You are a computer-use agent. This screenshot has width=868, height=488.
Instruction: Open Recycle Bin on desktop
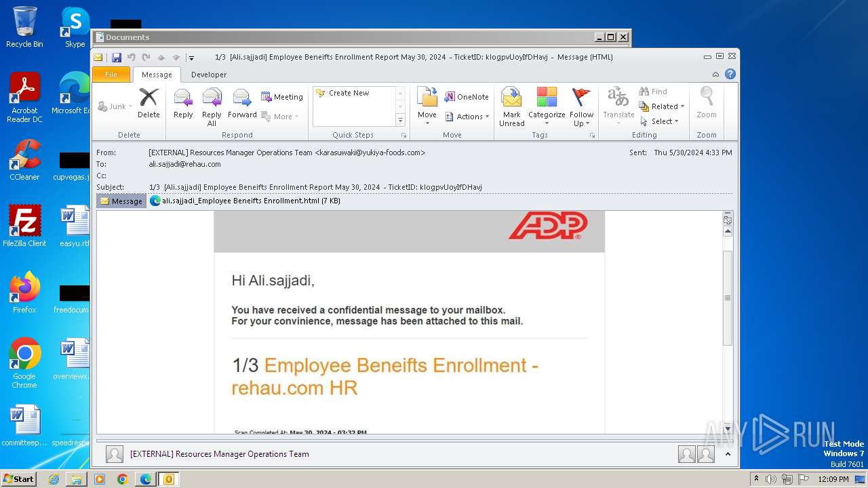24,27
